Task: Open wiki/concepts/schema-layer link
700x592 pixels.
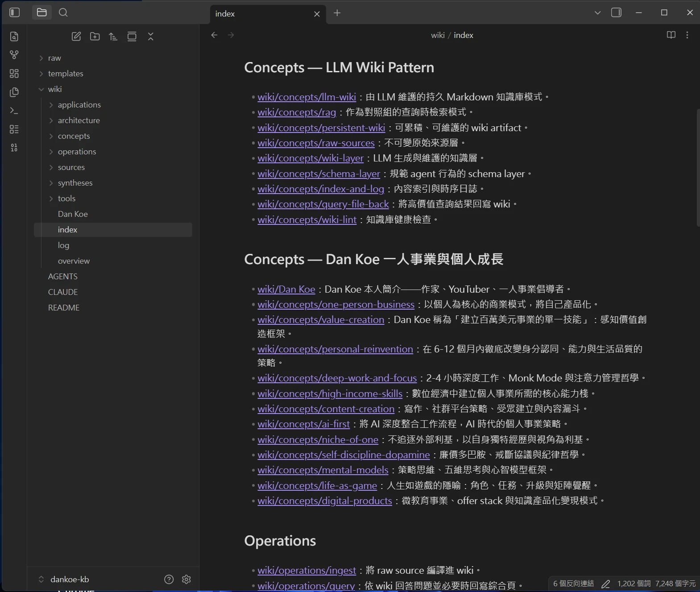Action: pos(319,174)
